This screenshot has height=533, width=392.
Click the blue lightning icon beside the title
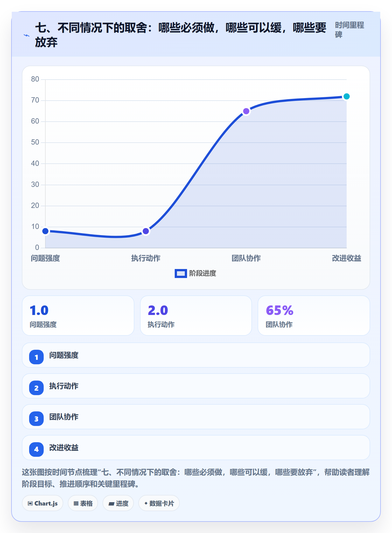(27, 35)
